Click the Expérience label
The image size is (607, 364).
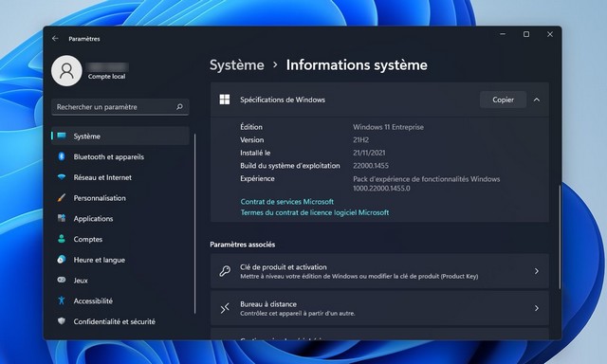click(257, 179)
